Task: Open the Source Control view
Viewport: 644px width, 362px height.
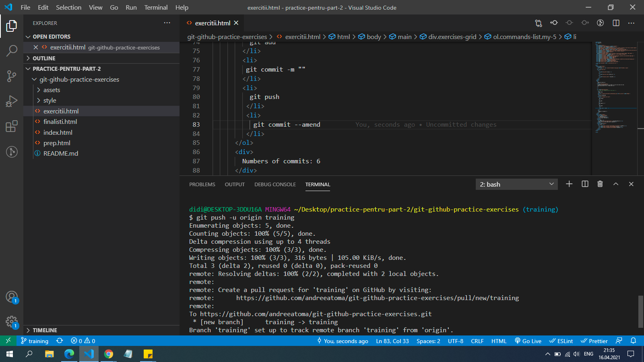Action: coord(12,76)
